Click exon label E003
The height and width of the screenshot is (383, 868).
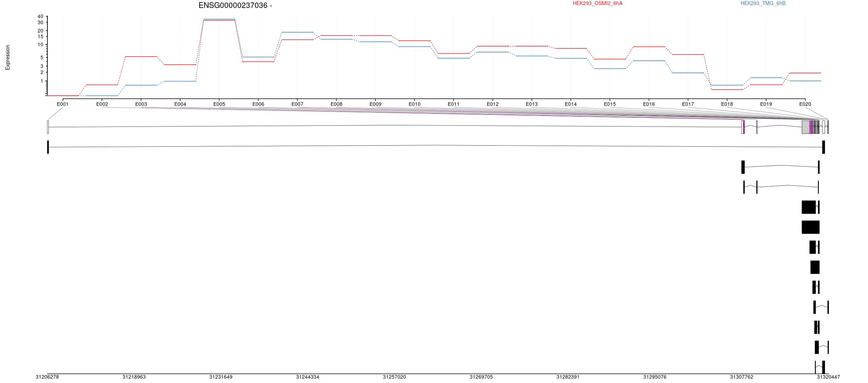141,104
